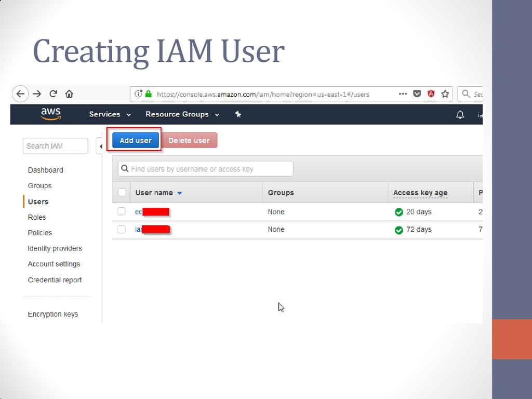Save page with the Pocket icon
This screenshot has height=399, width=532.
click(x=417, y=94)
